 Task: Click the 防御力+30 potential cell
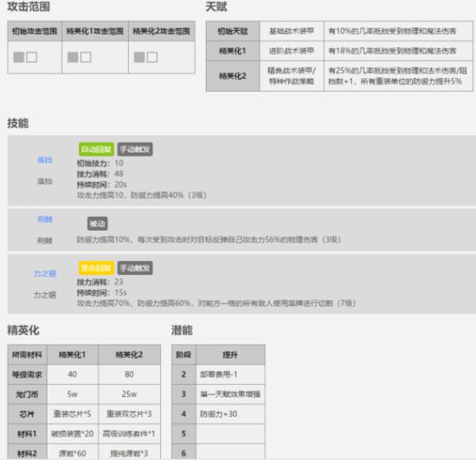click(230, 414)
